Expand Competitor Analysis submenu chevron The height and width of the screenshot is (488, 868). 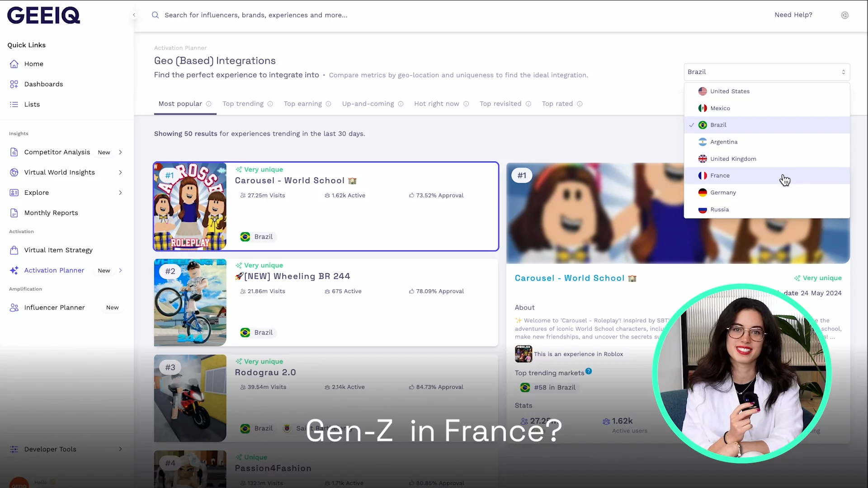(120, 152)
